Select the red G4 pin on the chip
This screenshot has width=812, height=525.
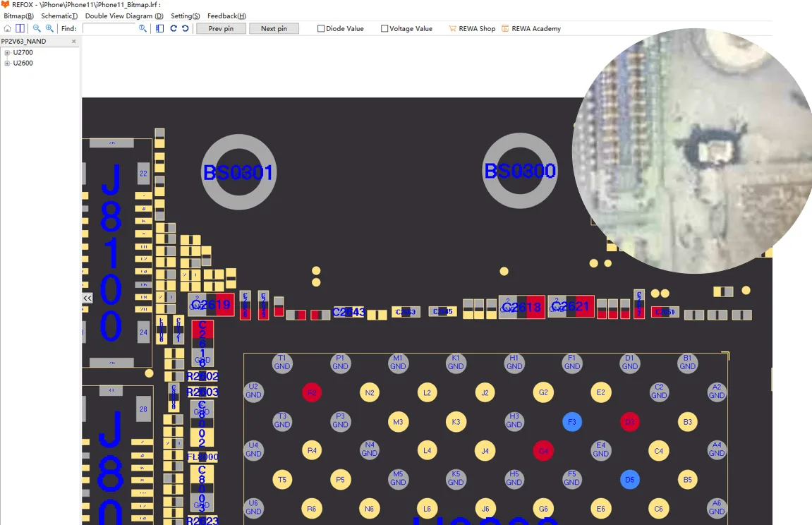tap(543, 451)
